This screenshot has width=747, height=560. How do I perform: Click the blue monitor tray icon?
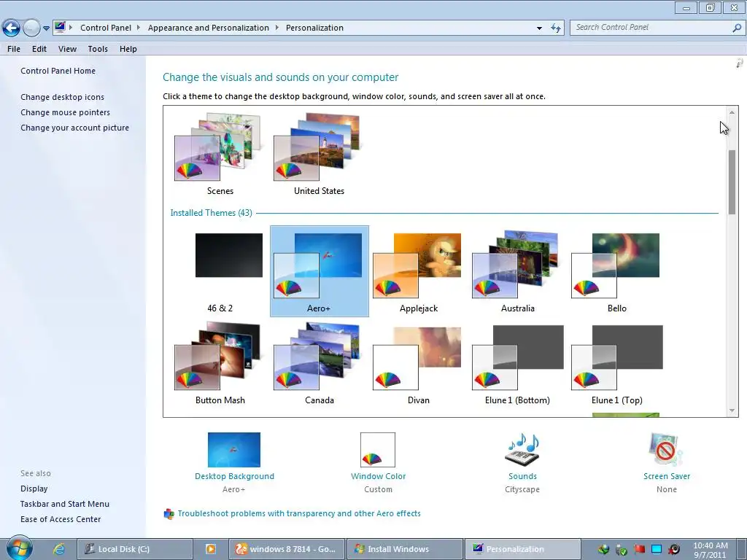pos(657,549)
